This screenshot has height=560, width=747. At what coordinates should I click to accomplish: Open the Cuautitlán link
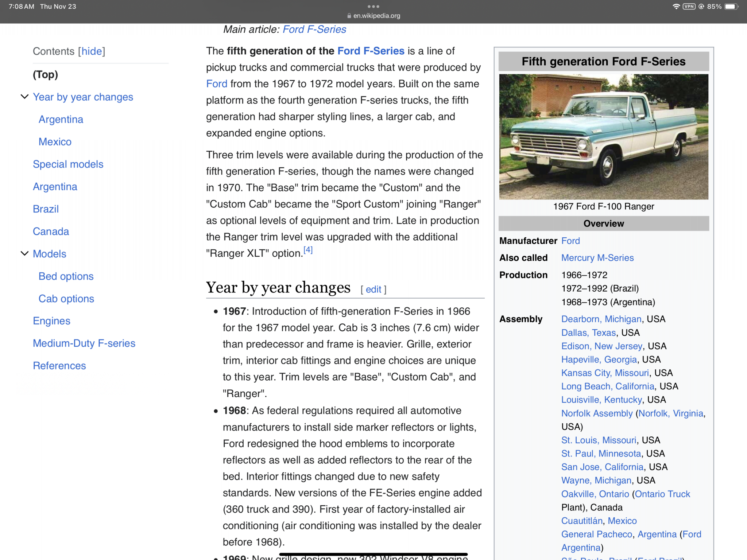[x=581, y=521]
